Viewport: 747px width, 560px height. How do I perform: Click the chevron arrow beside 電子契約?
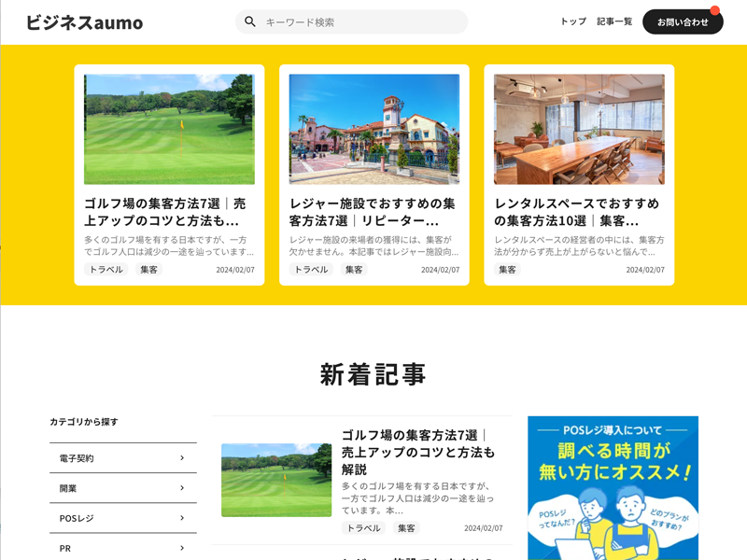point(182,458)
